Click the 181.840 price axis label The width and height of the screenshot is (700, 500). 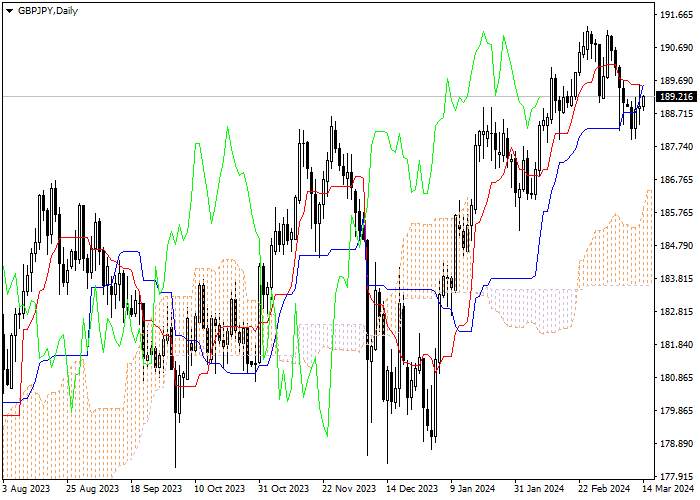coord(676,345)
